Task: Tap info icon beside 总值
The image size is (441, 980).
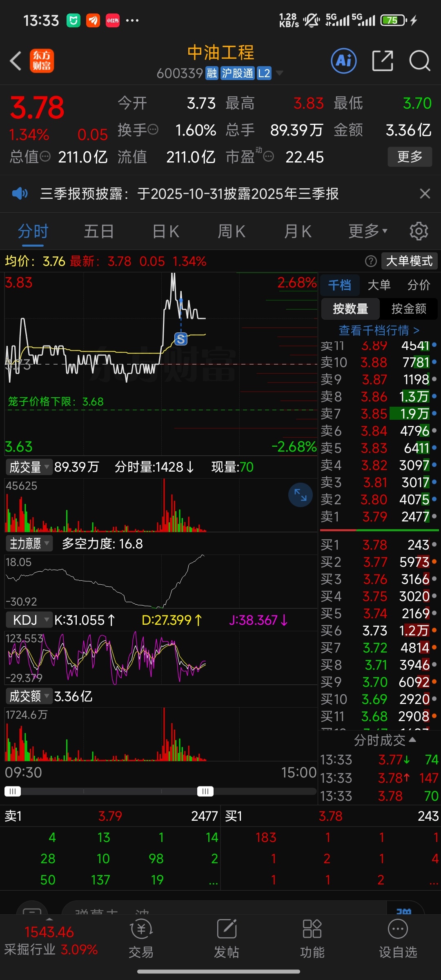Action: [45, 156]
